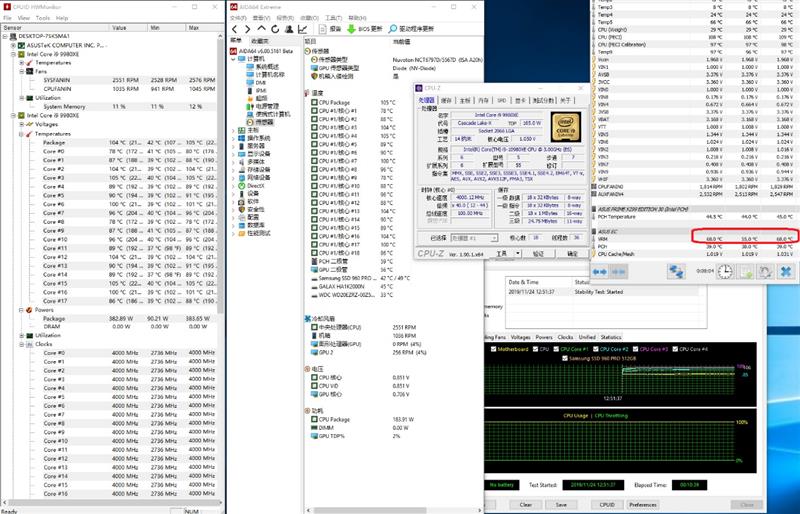Toggle the CPU Core #4 graph checkbox
800x514 pixels.
point(675,349)
